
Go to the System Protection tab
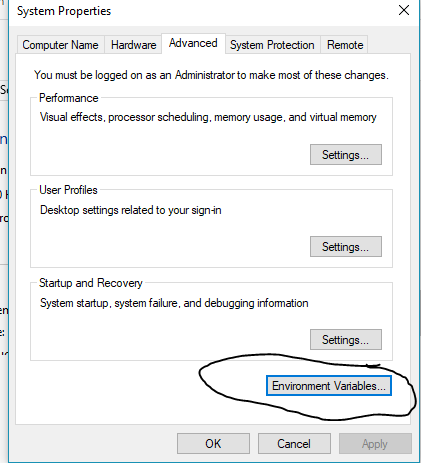272,45
